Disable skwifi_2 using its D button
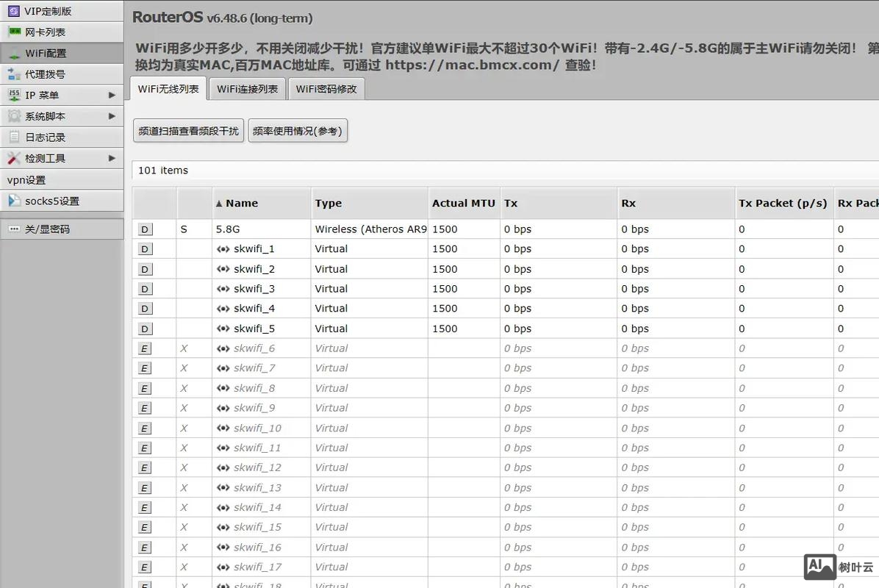This screenshot has height=588, width=879. tap(144, 268)
